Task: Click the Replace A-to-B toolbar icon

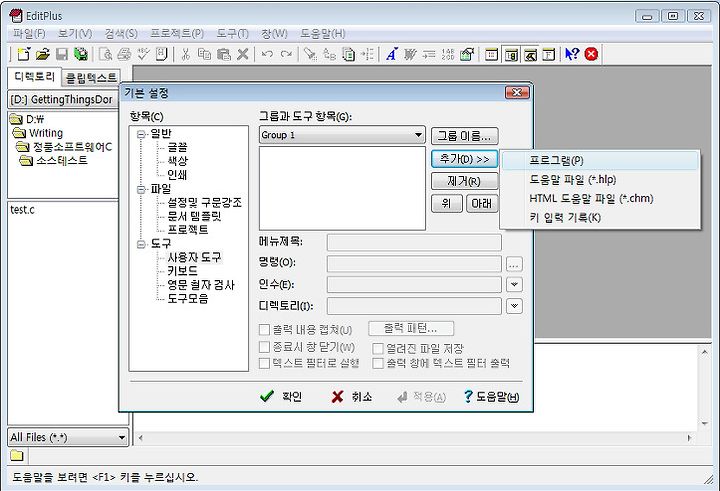Action: click(x=330, y=54)
